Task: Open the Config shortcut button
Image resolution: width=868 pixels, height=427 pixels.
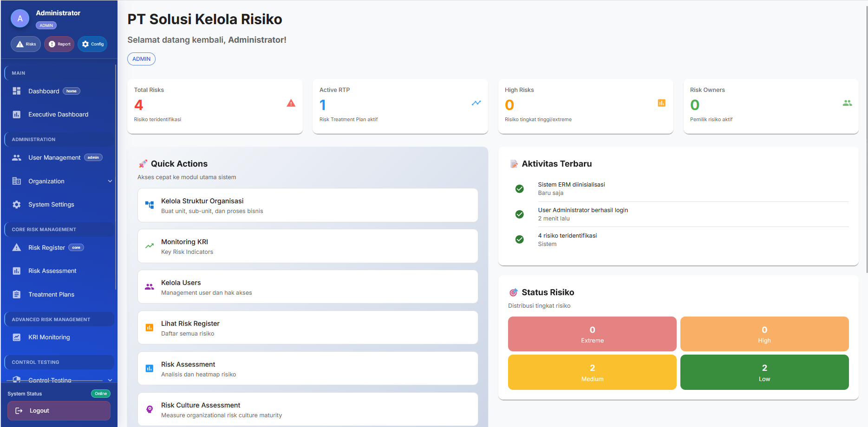Action: pyautogui.click(x=92, y=44)
